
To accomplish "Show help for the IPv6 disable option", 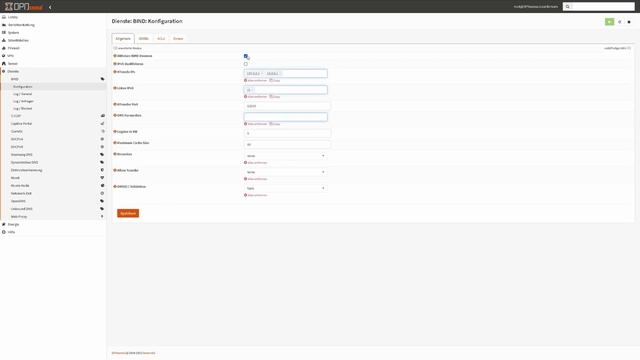I will pyautogui.click(x=115, y=64).
